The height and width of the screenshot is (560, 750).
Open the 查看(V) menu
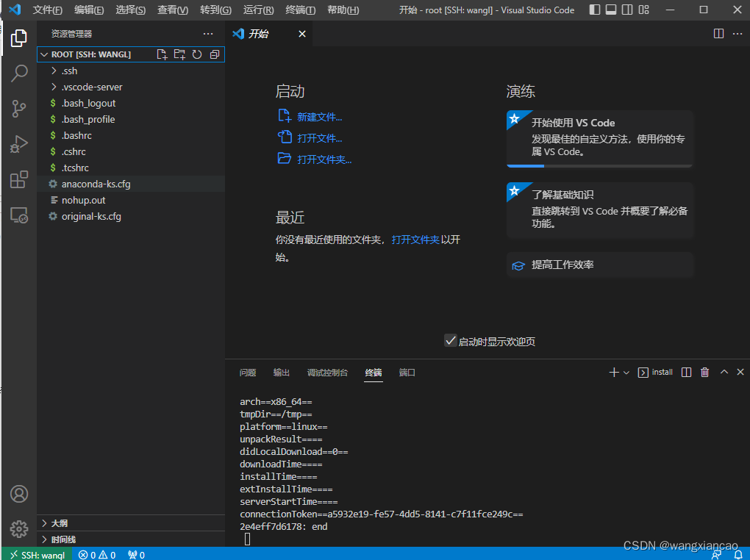coord(173,10)
